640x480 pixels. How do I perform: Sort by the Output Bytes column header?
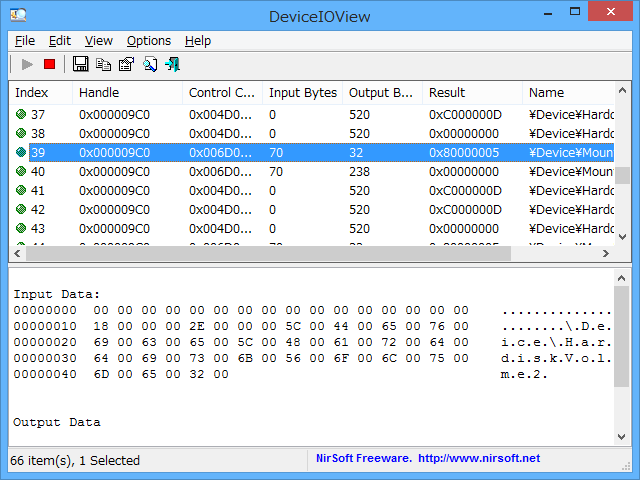tap(382, 93)
